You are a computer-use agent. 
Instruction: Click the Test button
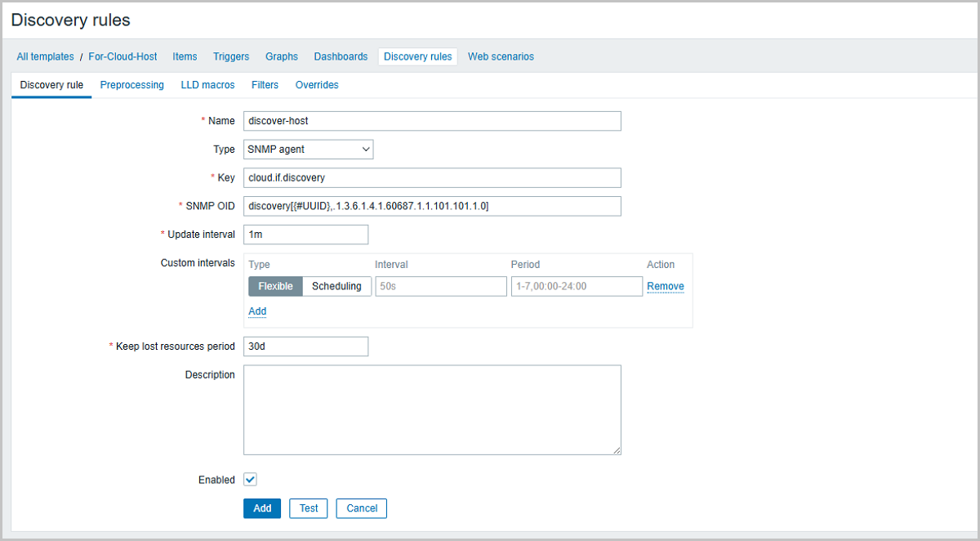[x=308, y=507]
